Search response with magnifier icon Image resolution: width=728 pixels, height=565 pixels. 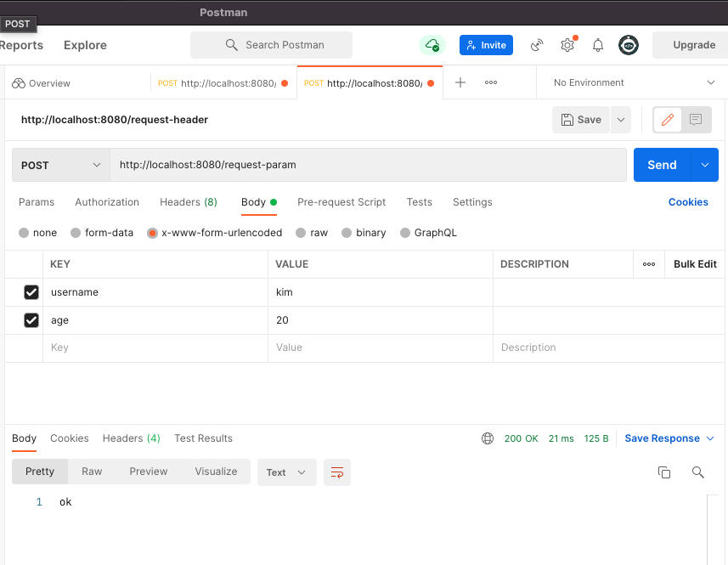tap(697, 472)
